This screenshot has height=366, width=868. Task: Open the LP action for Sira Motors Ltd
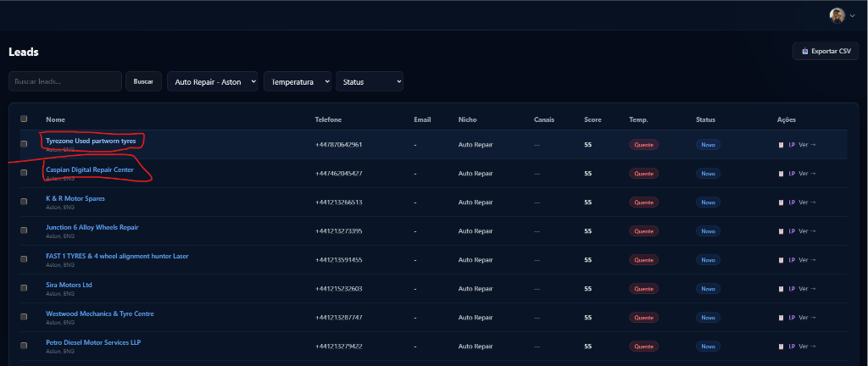coord(792,289)
